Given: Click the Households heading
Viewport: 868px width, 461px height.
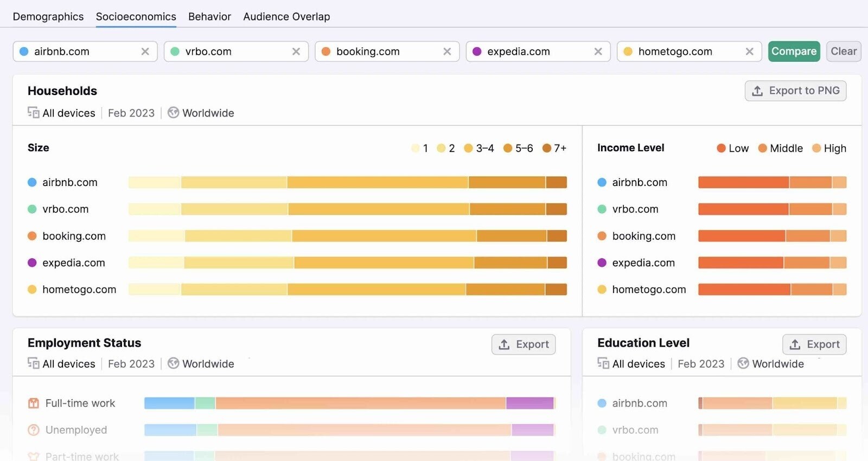Looking at the screenshot, I should click(x=62, y=91).
